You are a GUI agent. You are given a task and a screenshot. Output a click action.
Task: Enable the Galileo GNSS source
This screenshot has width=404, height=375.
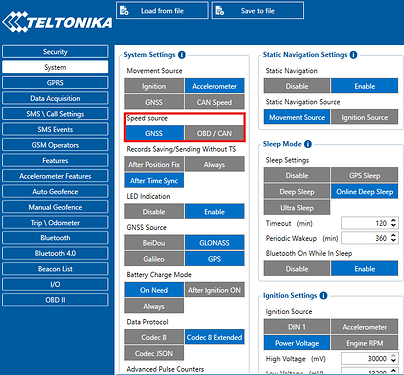154,259
